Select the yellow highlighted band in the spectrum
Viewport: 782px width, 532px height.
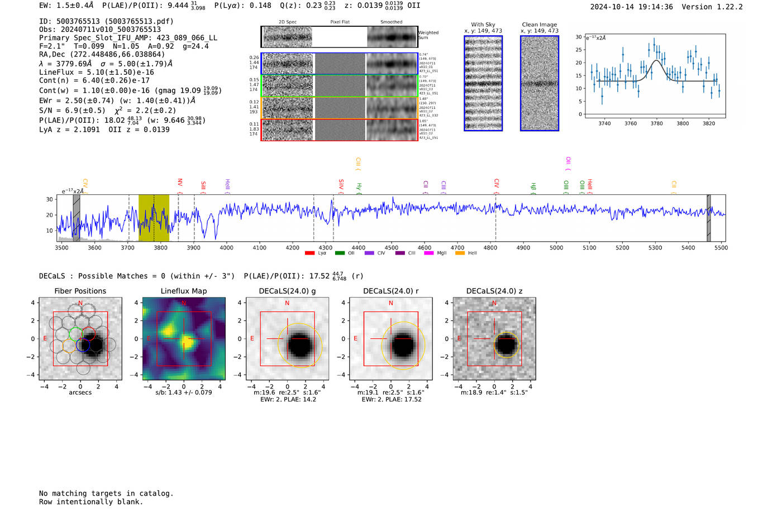click(154, 218)
